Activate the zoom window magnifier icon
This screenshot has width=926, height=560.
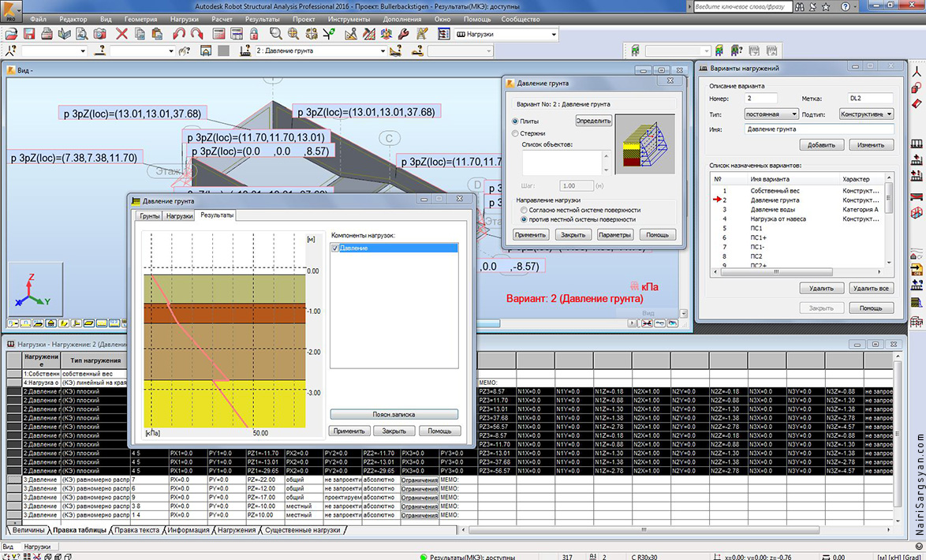tap(275, 34)
